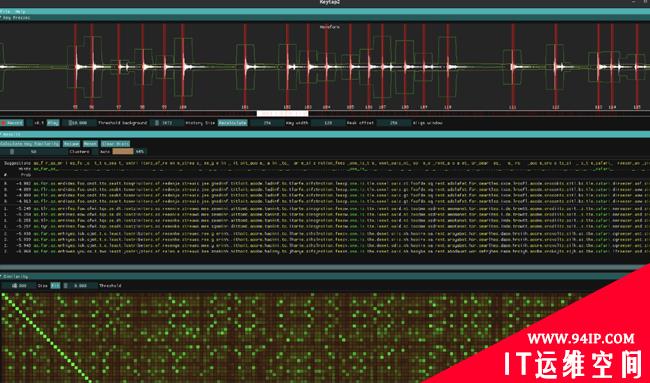Select key press marker 101 in waveform
650x383 pixels.
245,66
